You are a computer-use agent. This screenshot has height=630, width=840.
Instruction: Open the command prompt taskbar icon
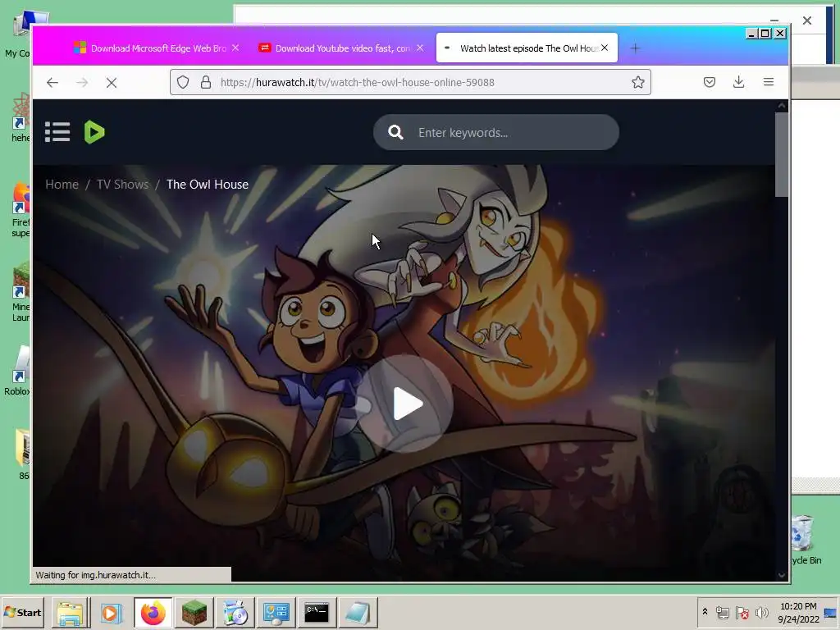click(317, 613)
